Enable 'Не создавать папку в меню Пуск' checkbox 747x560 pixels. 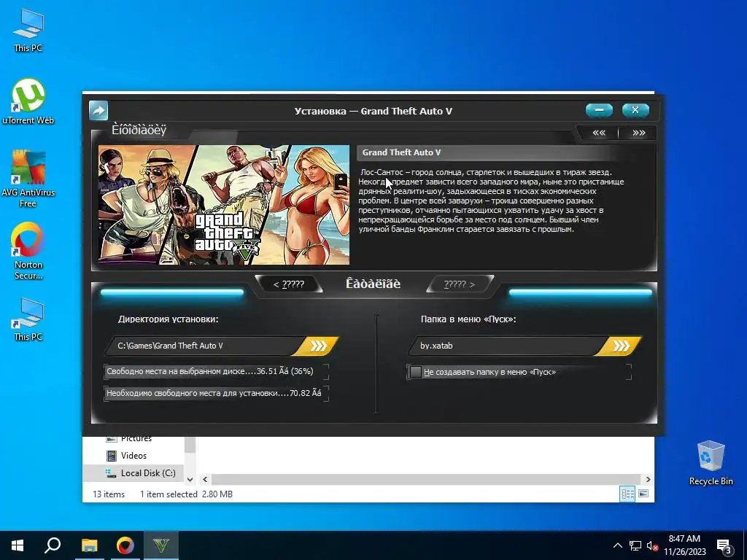click(x=415, y=372)
